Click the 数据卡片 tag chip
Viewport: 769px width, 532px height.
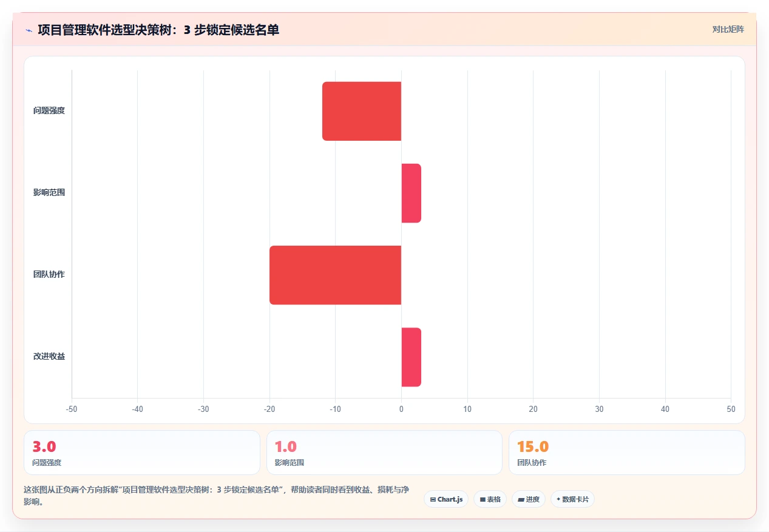(572, 499)
